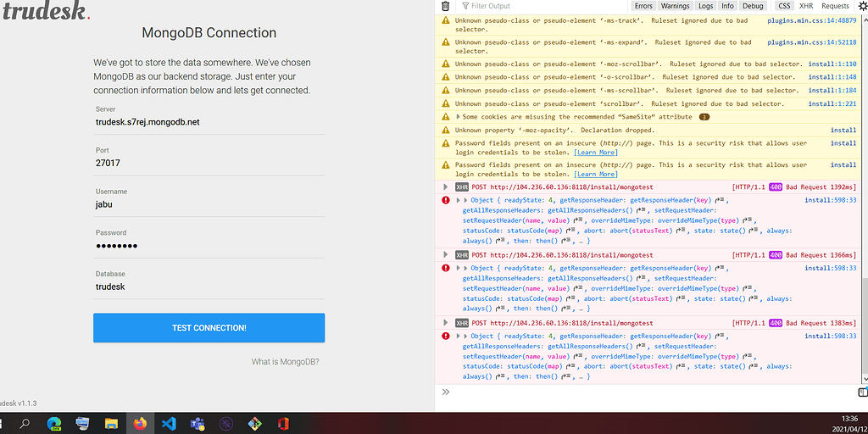Expand the first POST mongotest XHR entry
This screenshot has height=434, width=868.
coord(446,186)
